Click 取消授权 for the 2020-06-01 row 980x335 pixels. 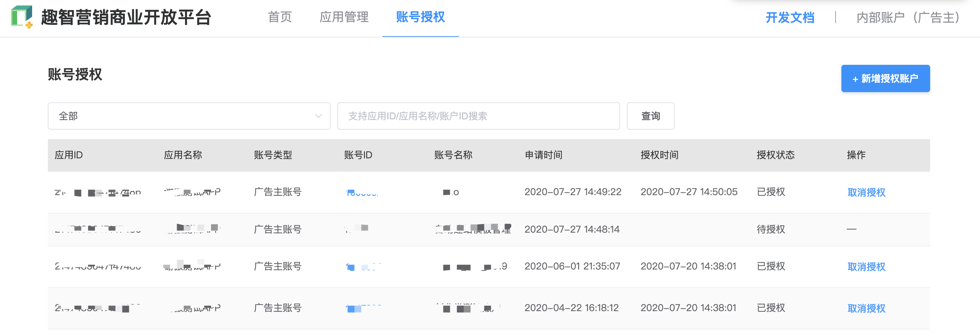click(x=866, y=266)
